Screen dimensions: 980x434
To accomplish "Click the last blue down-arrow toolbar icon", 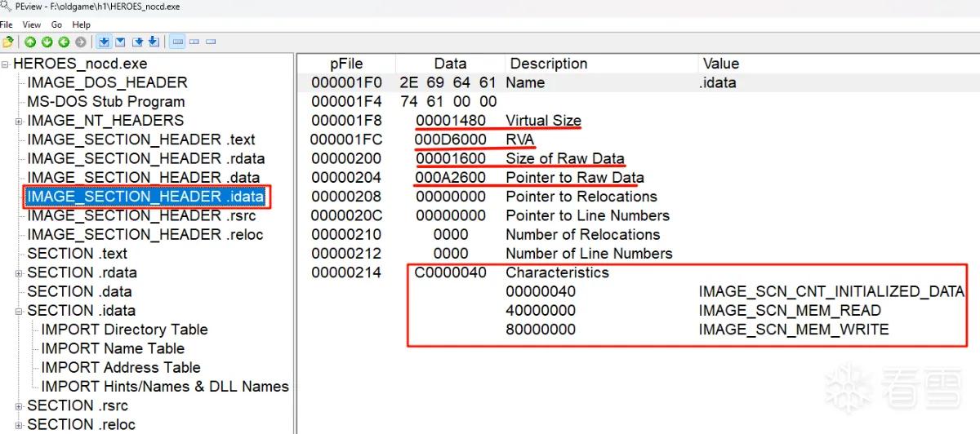I will [154, 42].
